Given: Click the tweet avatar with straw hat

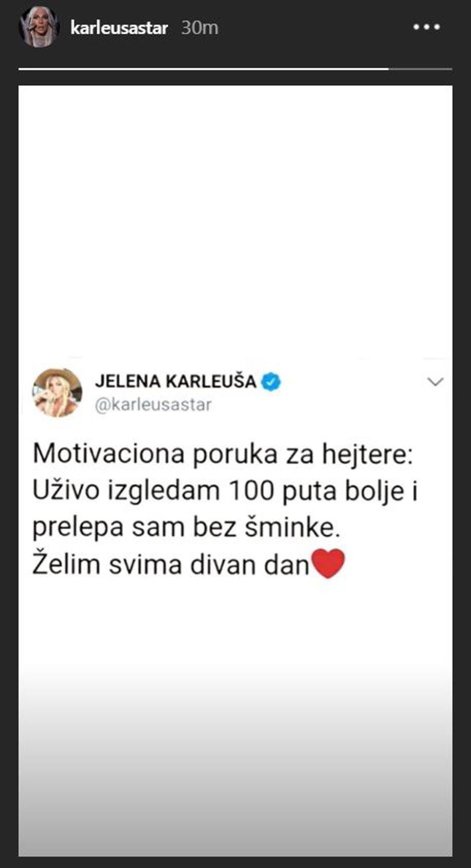Looking at the screenshot, I should (57, 393).
